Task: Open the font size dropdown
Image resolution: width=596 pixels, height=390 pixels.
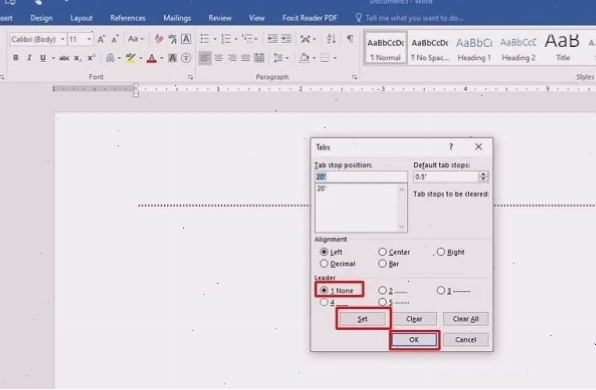Action: [x=89, y=39]
